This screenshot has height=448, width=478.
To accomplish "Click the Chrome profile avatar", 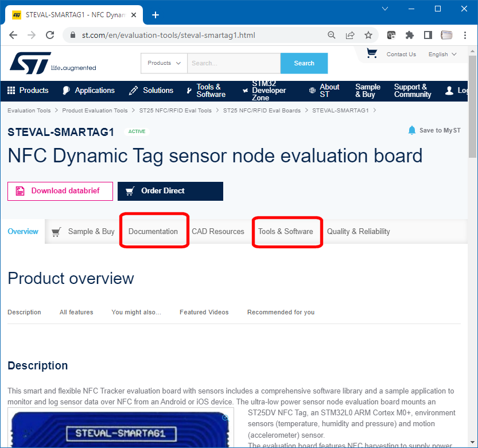I will click(x=446, y=36).
